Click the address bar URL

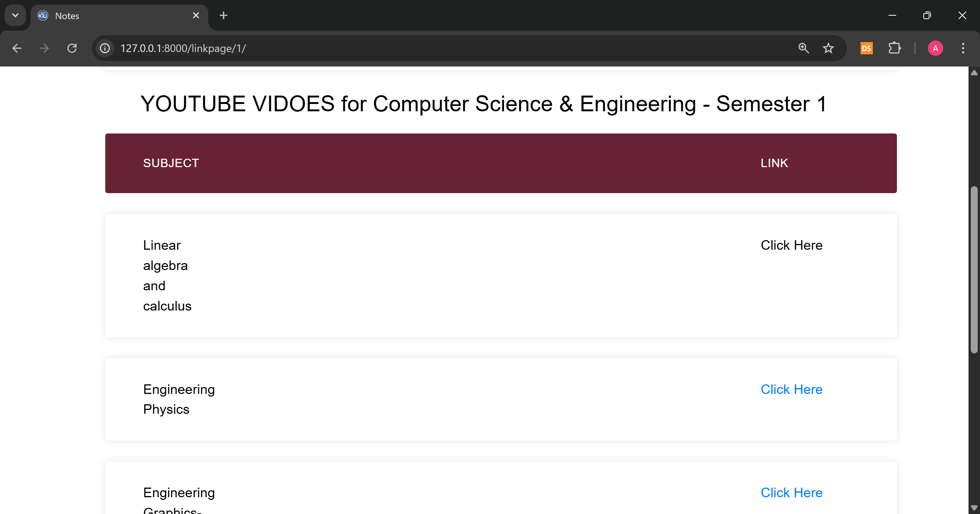[183, 49]
